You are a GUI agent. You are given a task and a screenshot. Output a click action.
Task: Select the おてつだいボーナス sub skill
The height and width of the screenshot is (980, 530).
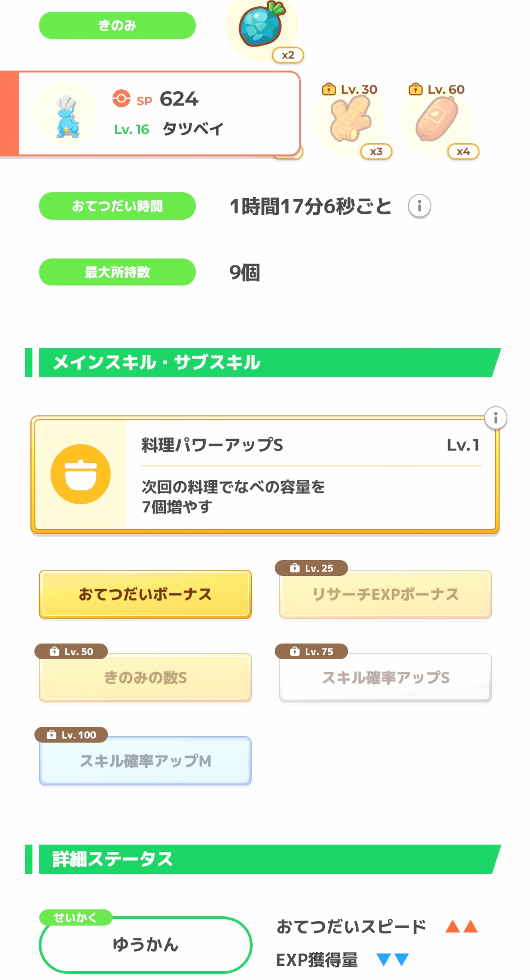(145, 594)
